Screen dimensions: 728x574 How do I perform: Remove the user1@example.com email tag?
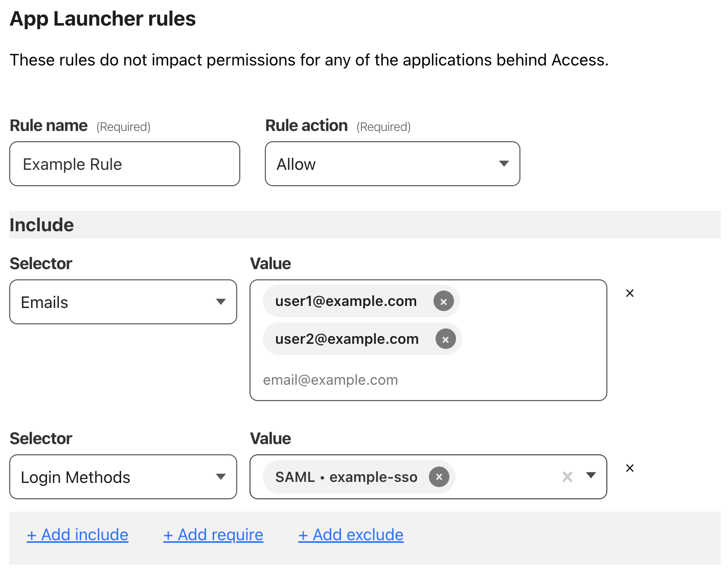[x=443, y=301]
